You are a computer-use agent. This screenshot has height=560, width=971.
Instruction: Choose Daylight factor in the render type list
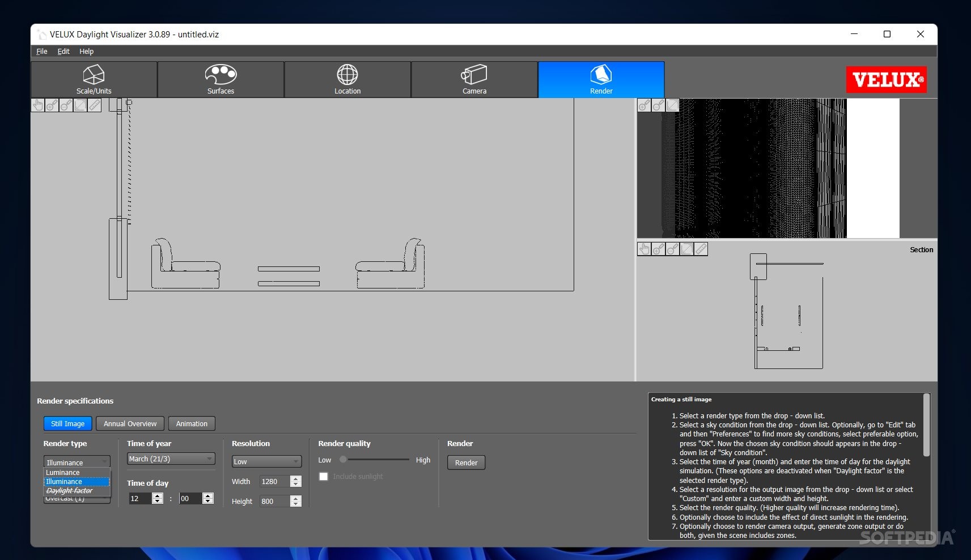pos(77,491)
